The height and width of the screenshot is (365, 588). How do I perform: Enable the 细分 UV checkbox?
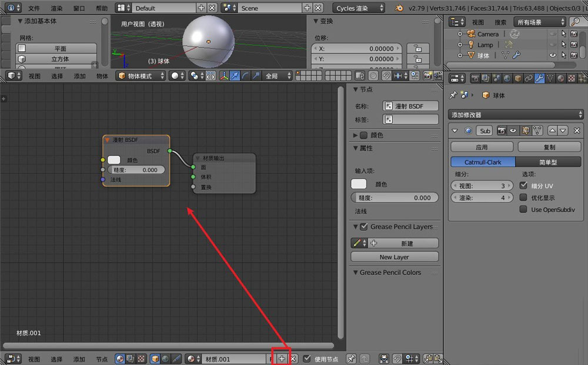pos(523,185)
